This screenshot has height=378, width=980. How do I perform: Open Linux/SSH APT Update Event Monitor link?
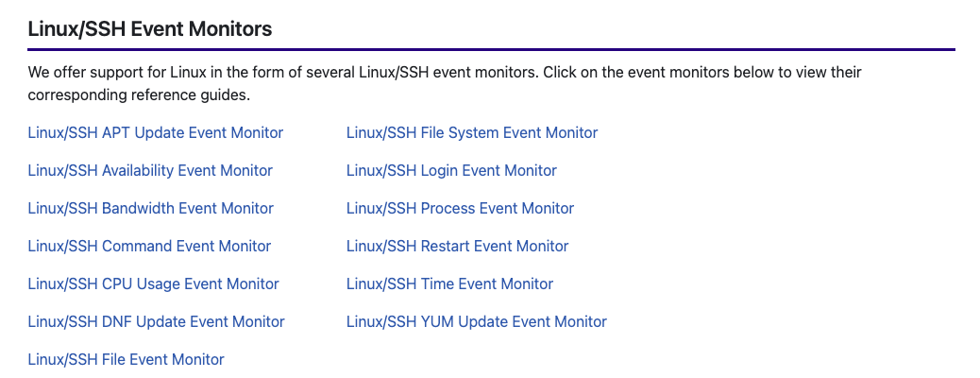click(156, 133)
